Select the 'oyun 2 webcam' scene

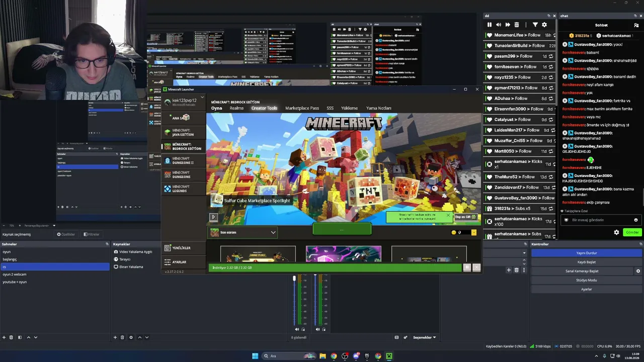[55, 275]
